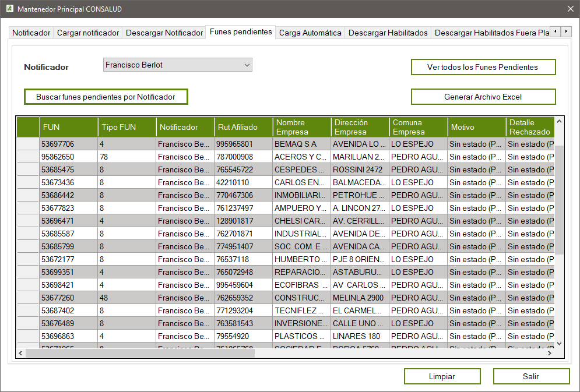Click the Salir button
The height and width of the screenshot is (392, 580).
click(x=530, y=376)
